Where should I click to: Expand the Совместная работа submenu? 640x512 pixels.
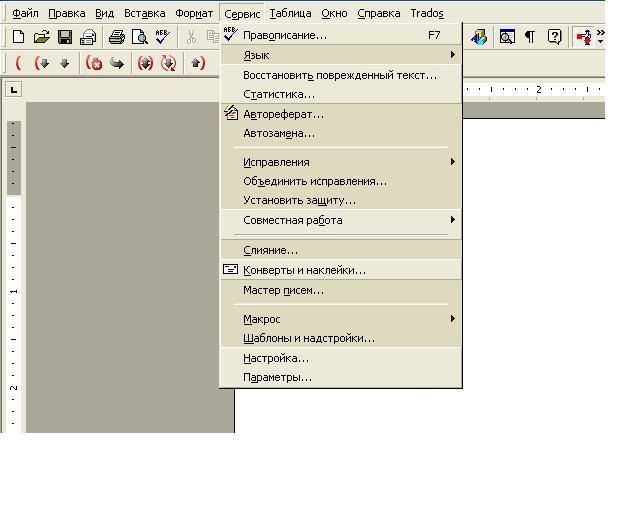click(x=341, y=220)
